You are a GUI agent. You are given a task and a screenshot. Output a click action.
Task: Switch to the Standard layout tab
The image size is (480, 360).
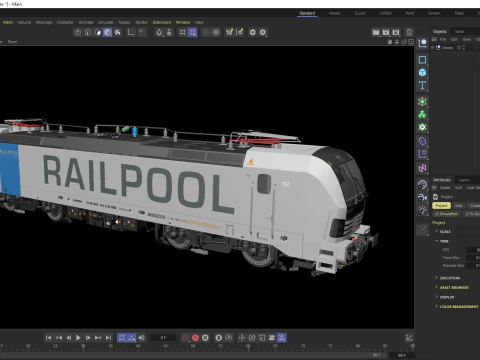[307, 13]
